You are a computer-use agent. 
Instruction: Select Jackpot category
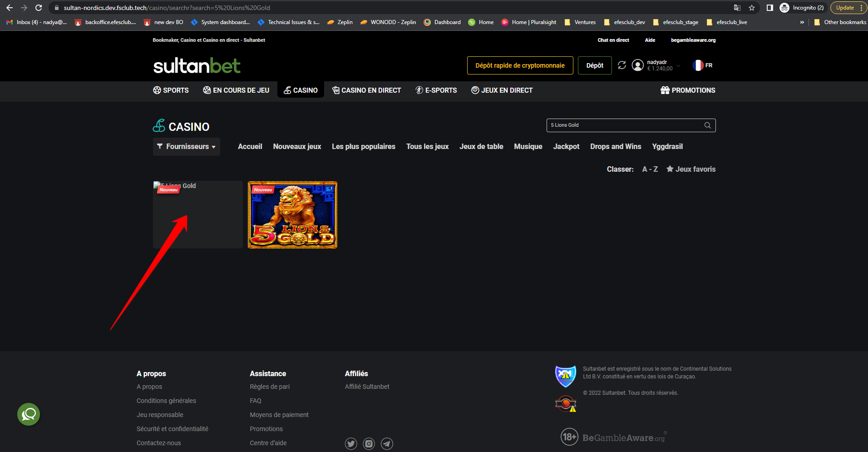tap(566, 147)
